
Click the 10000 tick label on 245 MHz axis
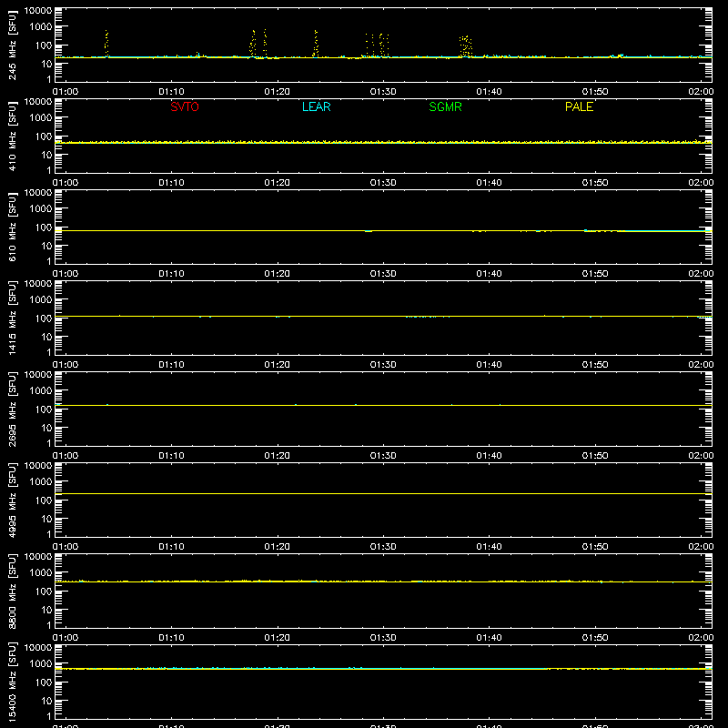click(x=38, y=11)
